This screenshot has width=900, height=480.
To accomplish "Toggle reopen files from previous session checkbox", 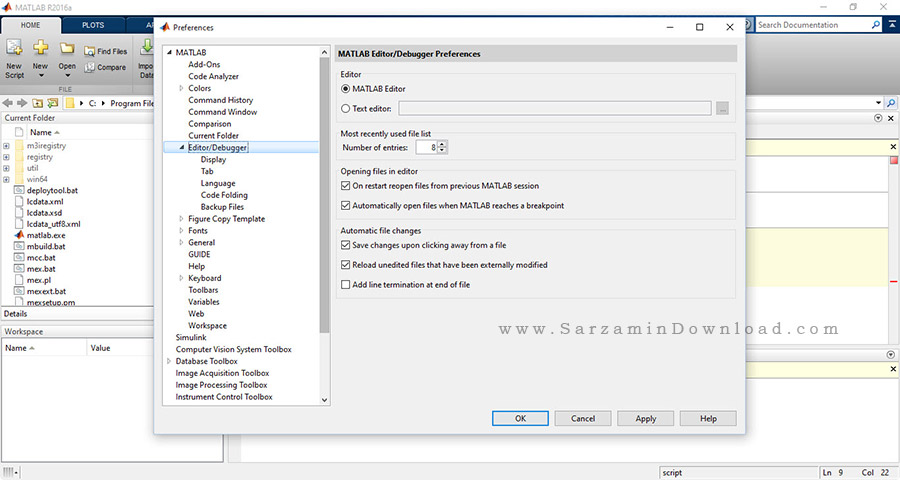I will pos(346,185).
